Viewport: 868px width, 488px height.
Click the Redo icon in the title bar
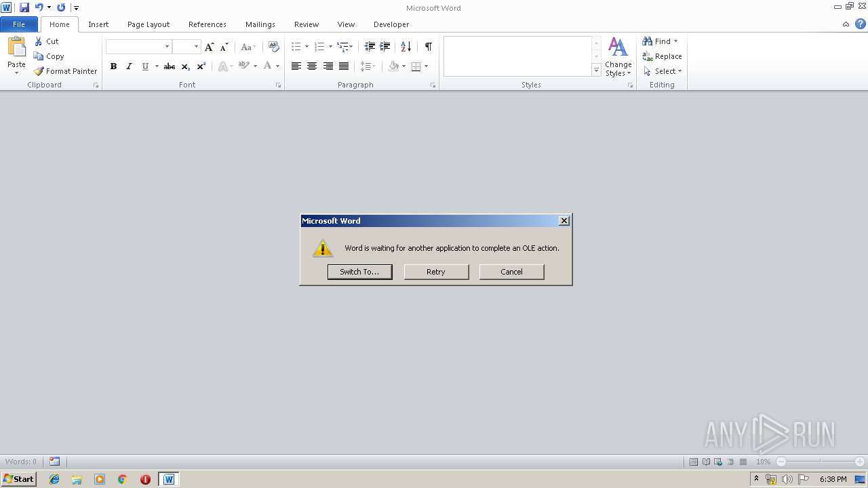[61, 7]
